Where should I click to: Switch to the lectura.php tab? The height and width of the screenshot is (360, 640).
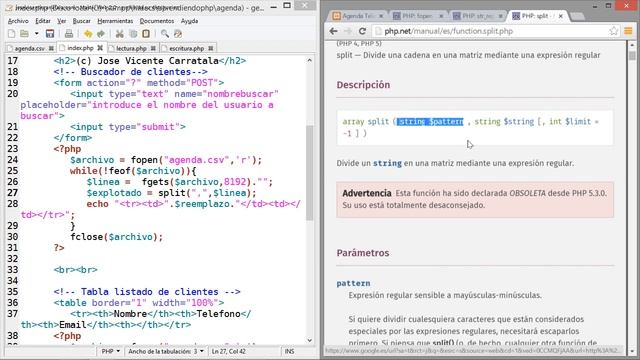coord(131,48)
